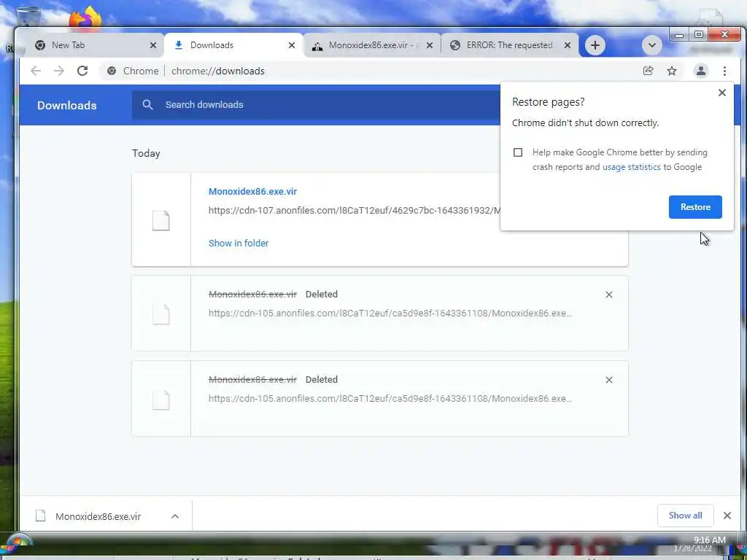Select the Downloads tab
Viewport: 747px width, 560px height.
tap(233, 45)
